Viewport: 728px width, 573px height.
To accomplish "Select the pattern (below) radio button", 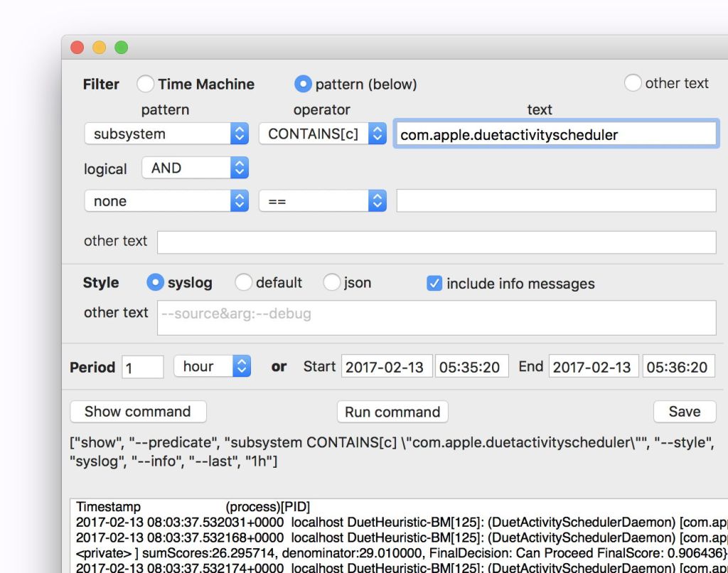I will [x=303, y=84].
